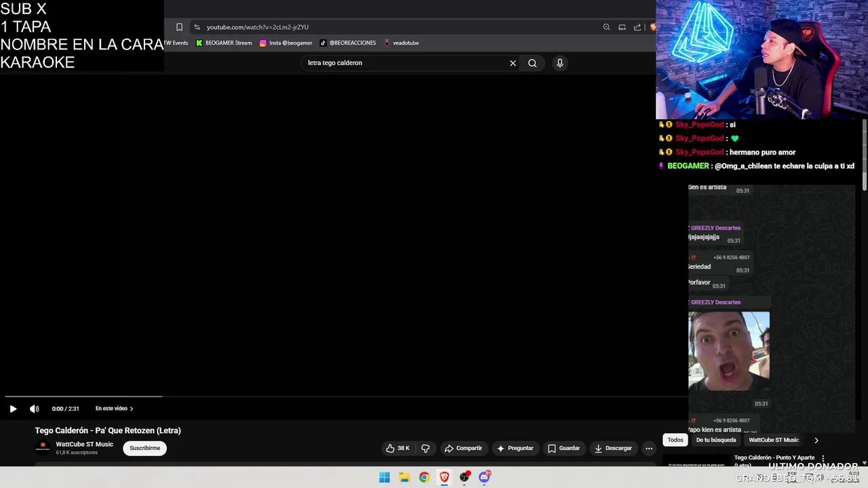This screenshot has height=488, width=868.
Task: Dislike the video
Action: [x=425, y=448]
